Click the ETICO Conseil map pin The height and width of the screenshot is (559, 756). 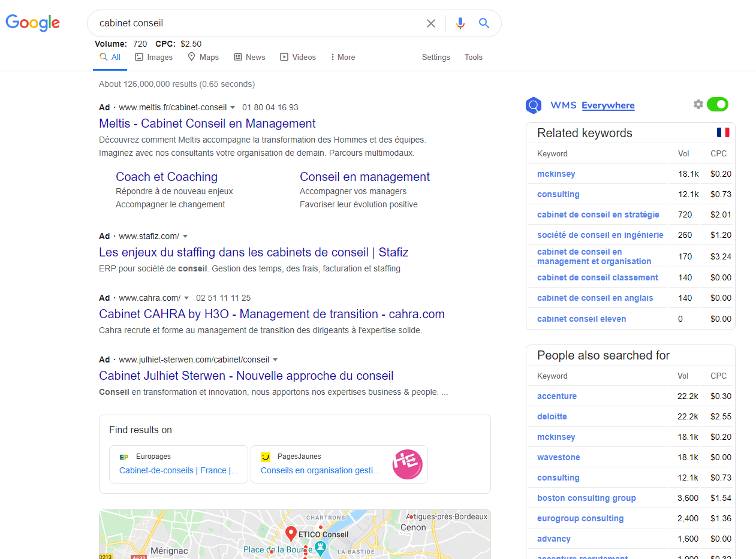coord(291,533)
